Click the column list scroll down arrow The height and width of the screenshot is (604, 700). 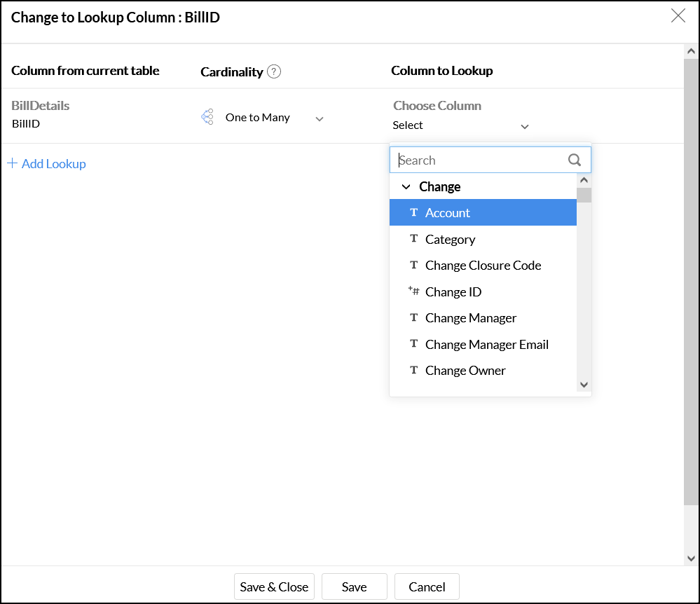(x=584, y=385)
